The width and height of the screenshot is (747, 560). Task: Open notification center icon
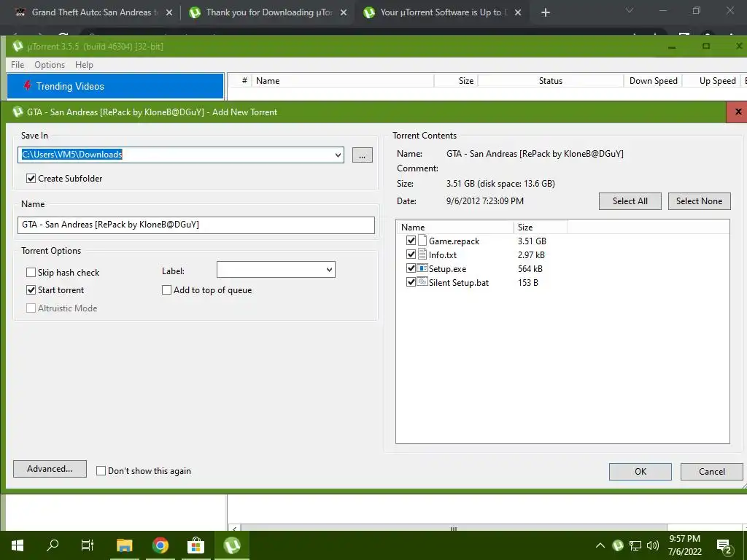pos(724,547)
